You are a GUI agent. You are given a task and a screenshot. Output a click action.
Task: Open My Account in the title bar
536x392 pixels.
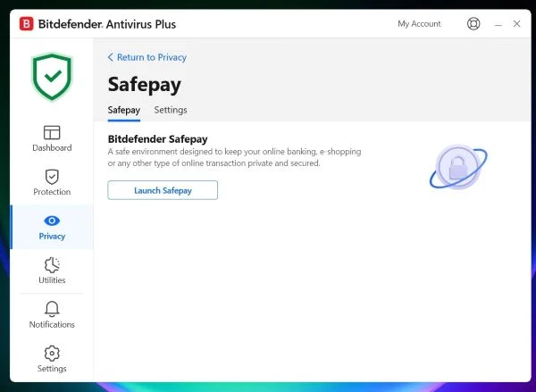tap(419, 24)
